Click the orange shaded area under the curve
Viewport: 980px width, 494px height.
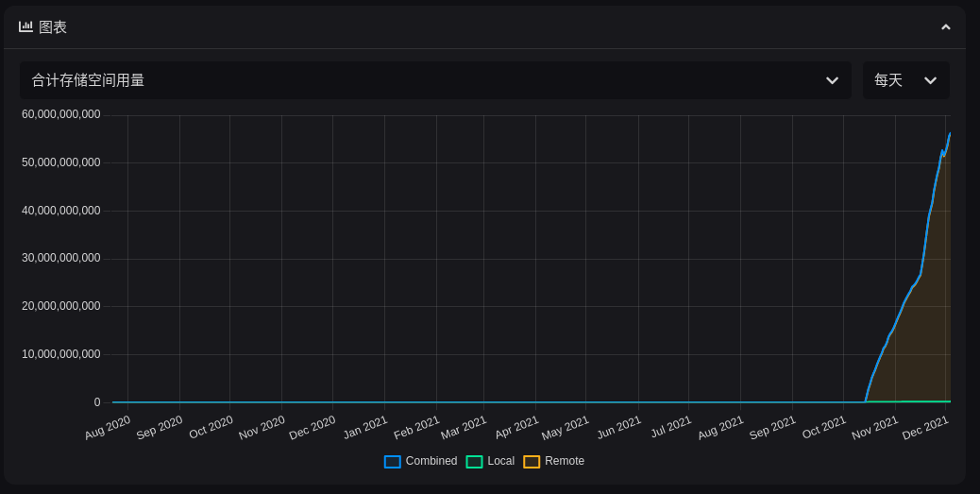click(930, 331)
